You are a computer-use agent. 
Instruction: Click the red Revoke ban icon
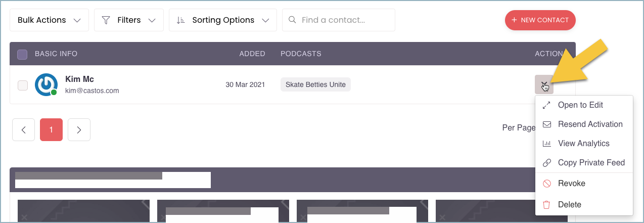546,184
